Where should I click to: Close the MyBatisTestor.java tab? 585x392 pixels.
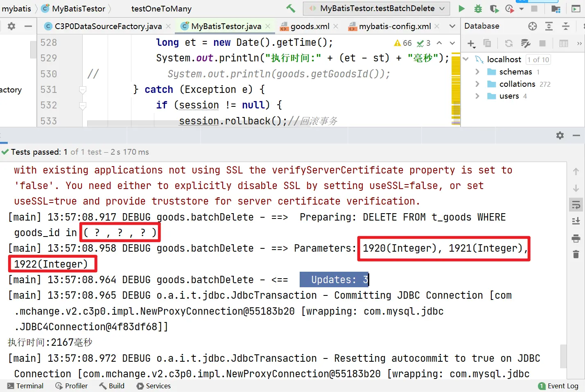point(268,26)
